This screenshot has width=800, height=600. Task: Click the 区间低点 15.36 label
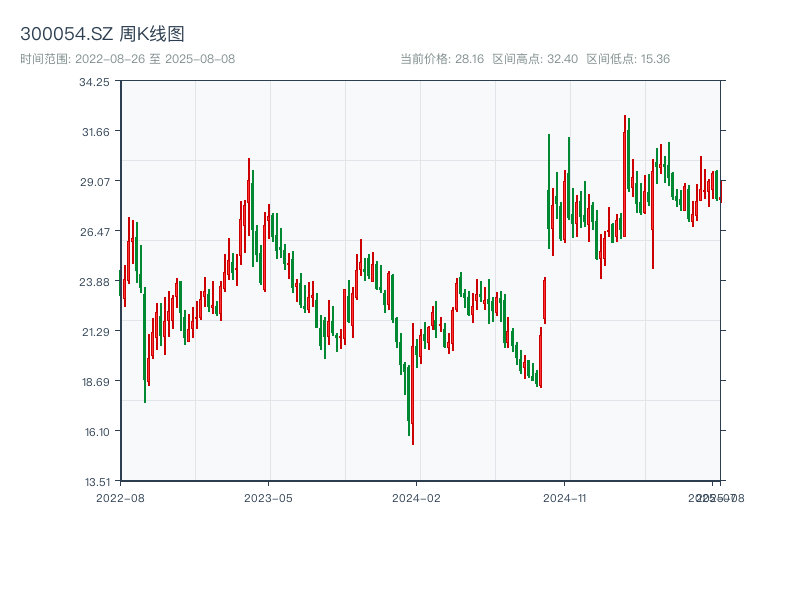(x=628, y=59)
